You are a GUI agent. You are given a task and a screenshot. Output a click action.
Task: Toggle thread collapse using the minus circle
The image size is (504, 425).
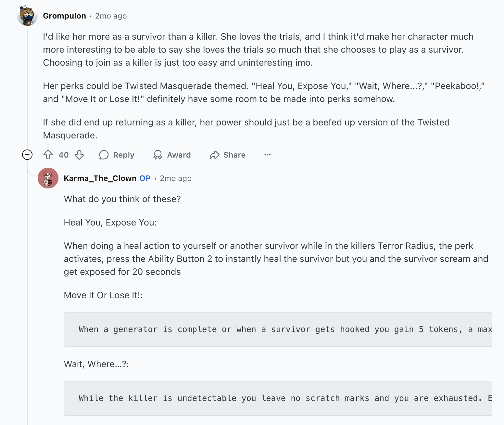click(28, 155)
